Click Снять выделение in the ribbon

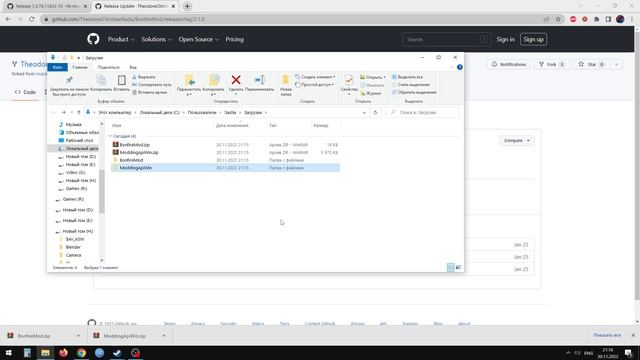point(411,85)
